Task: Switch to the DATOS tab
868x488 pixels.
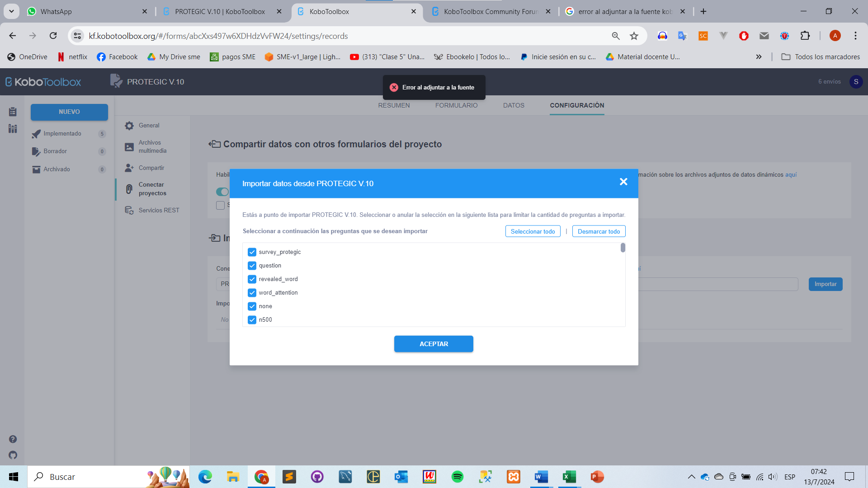Action: point(514,105)
